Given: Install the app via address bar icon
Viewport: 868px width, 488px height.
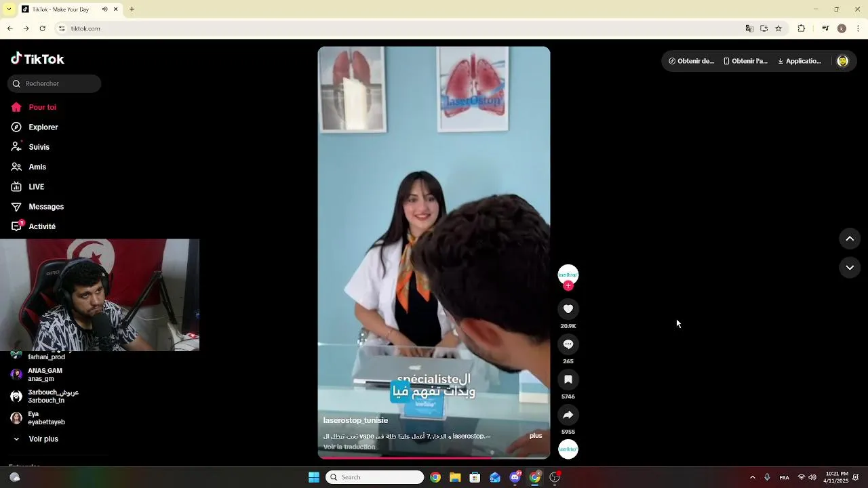Looking at the screenshot, I should pos(764,28).
